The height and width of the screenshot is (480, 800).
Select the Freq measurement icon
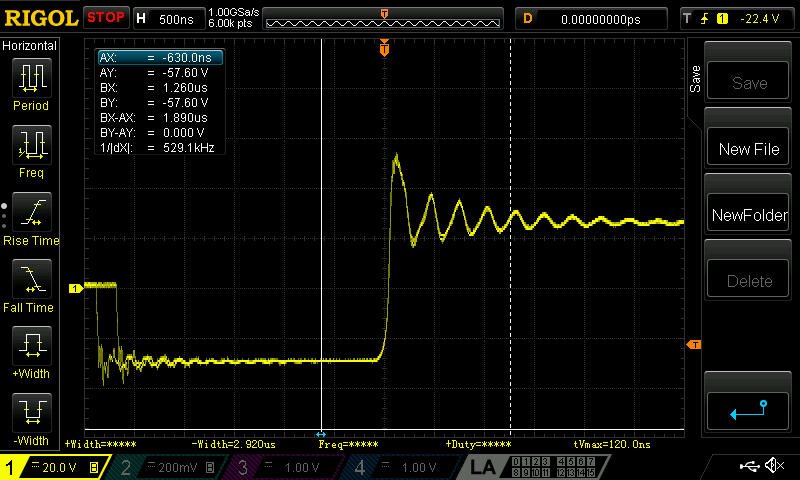[32, 144]
